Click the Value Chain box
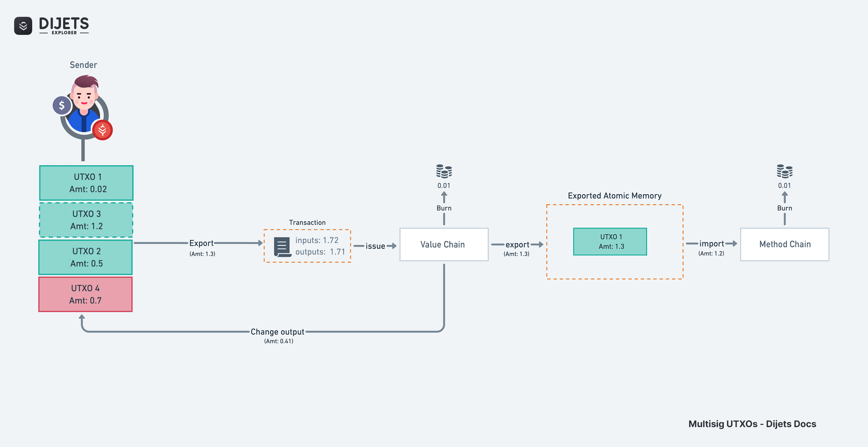This screenshot has width=868, height=447. (x=444, y=244)
